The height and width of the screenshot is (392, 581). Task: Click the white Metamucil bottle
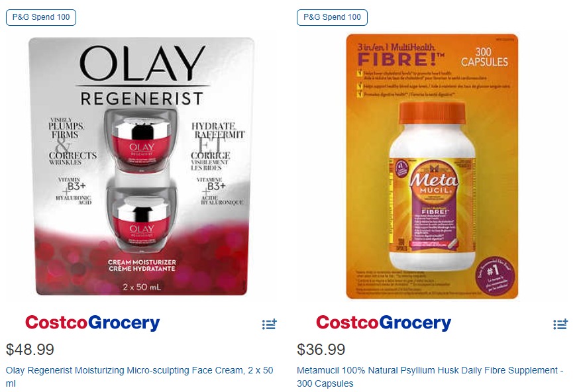(x=432, y=186)
